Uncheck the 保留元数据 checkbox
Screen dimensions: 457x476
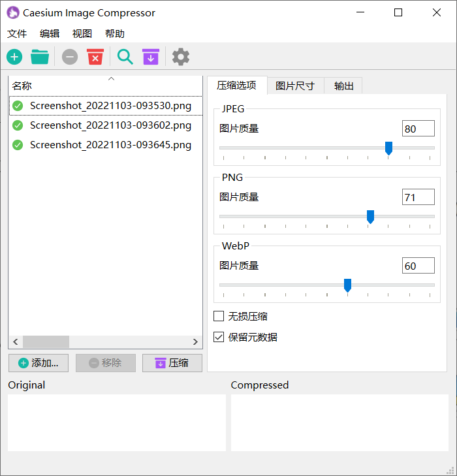[219, 338]
